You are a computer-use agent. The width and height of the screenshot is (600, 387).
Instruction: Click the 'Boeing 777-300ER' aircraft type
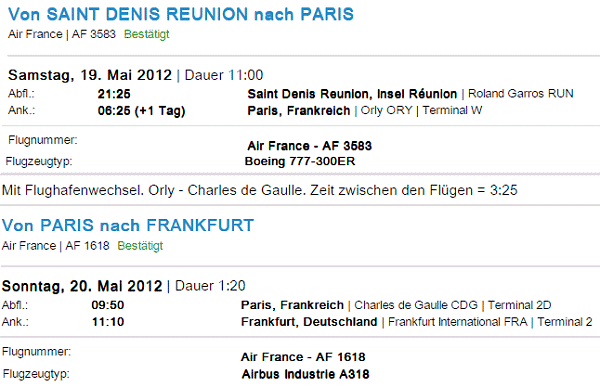point(300,161)
